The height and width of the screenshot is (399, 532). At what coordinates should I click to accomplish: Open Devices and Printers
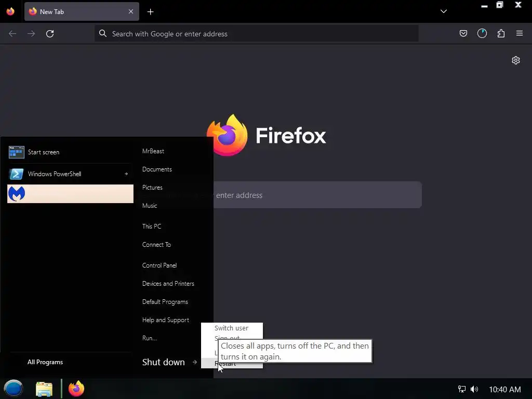pos(168,284)
